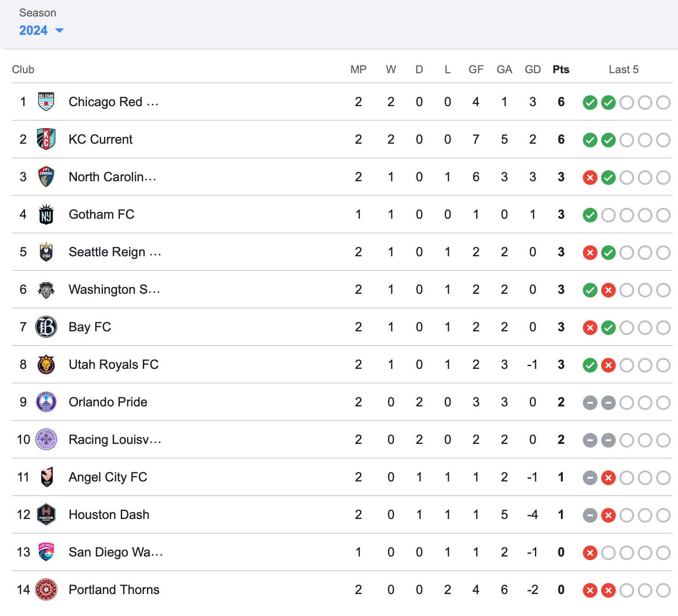
Task: Click the GD column header
Action: (533, 70)
